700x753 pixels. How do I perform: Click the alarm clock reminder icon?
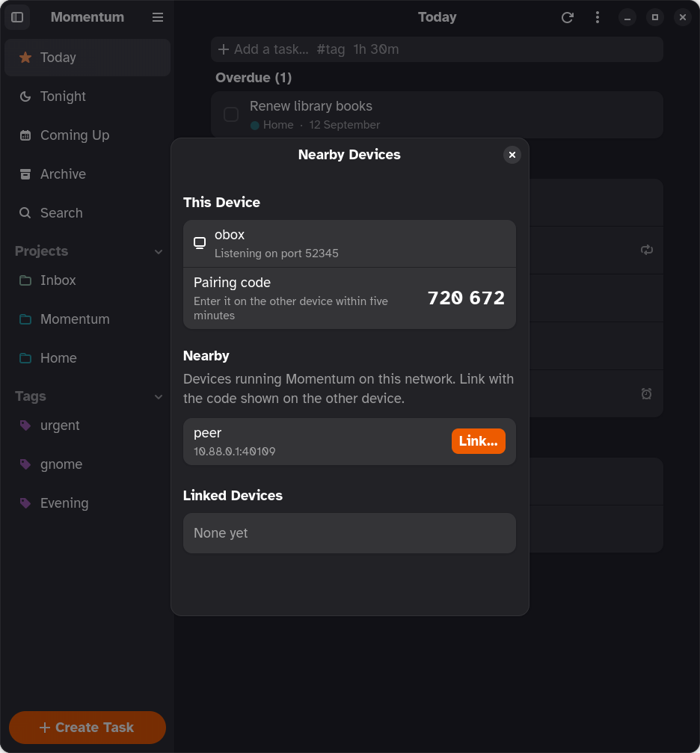point(647,394)
